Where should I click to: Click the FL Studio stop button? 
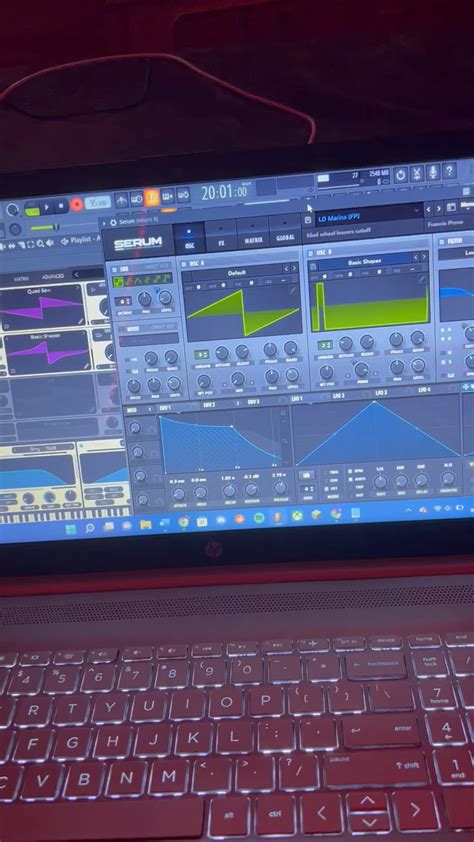click(61, 206)
